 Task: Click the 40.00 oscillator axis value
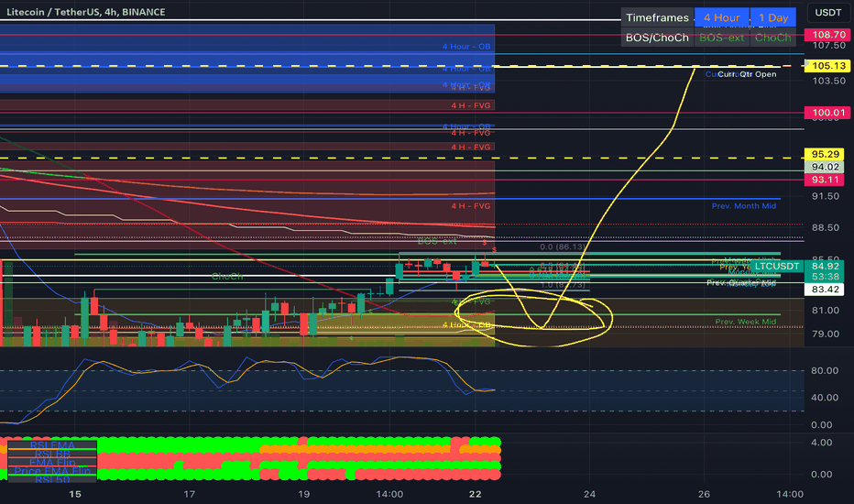[825, 398]
